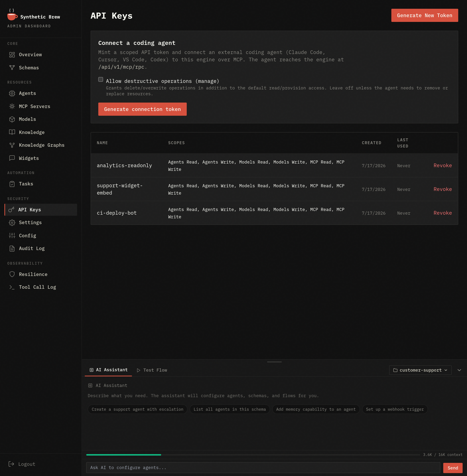
Task: Click the AI Assistant heading icon
Action: click(90, 386)
